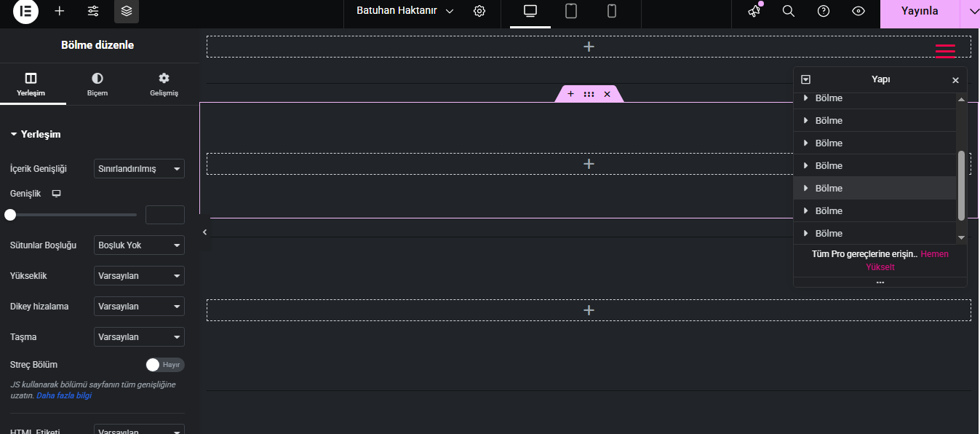
Task: Close the Yapı navigator panel
Action: point(955,80)
